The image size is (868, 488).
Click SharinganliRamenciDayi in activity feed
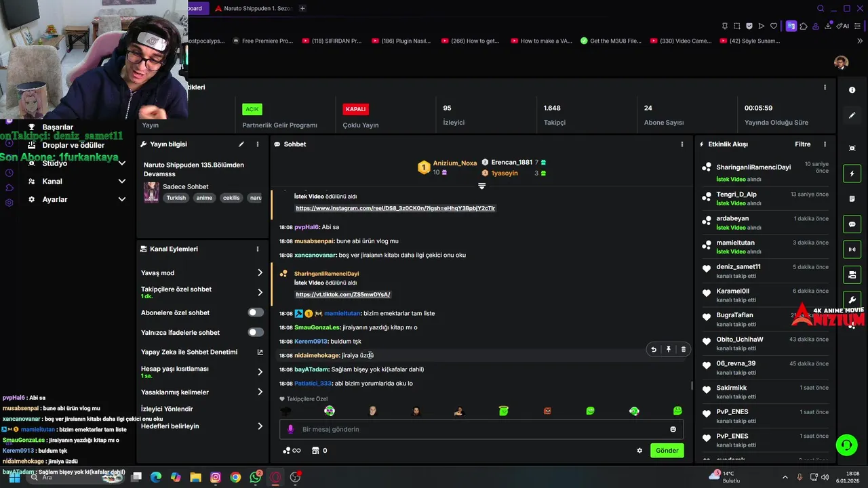(x=753, y=167)
